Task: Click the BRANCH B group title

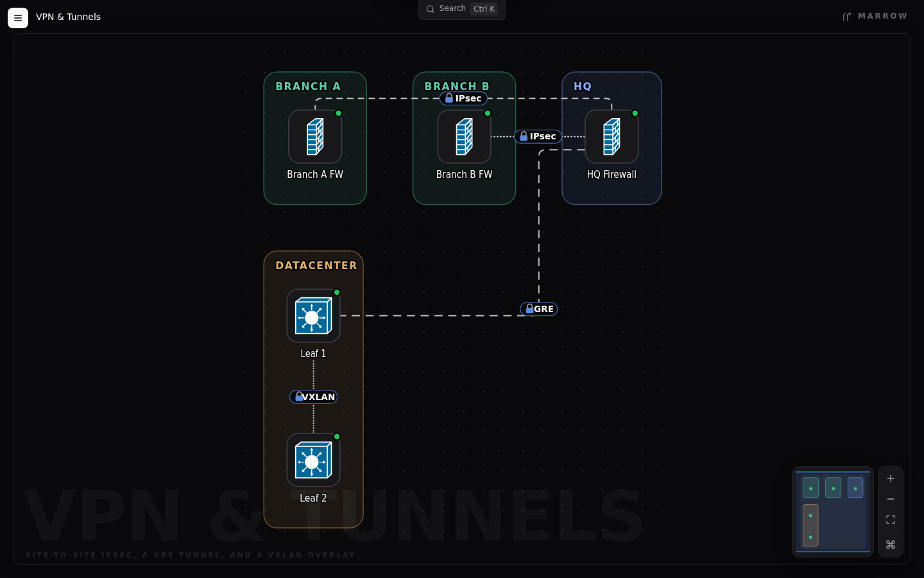Action: click(457, 86)
